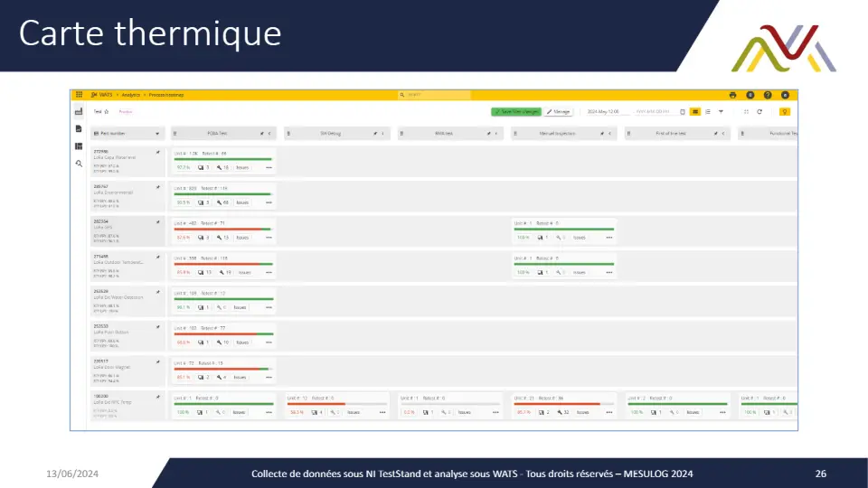Collapse the SW Debug column
This screenshot has height=488, width=868.
pyautogui.click(x=383, y=134)
